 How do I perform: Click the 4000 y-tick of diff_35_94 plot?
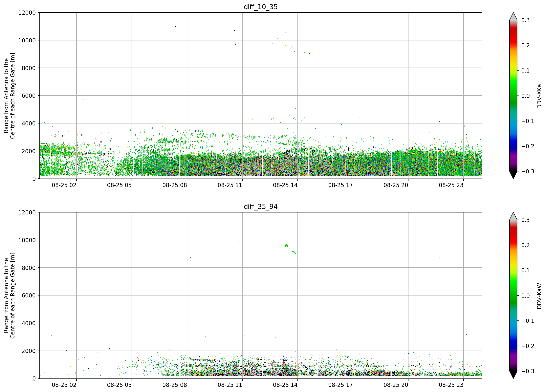coord(29,323)
